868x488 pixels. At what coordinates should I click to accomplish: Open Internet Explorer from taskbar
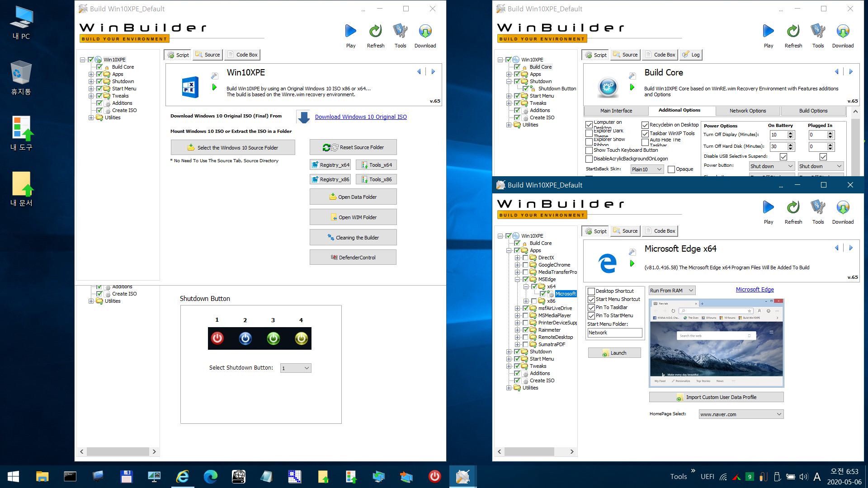pyautogui.click(x=183, y=476)
